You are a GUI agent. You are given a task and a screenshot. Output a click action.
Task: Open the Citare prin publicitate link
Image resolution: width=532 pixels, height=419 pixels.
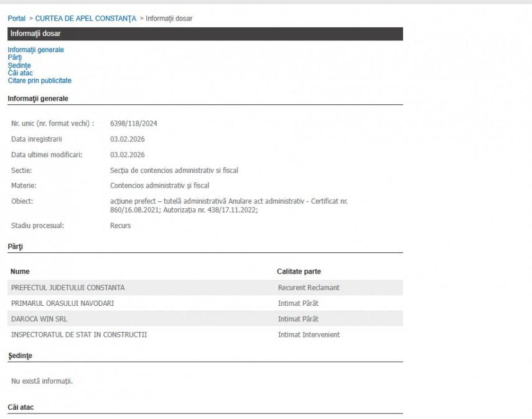[x=39, y=81]
